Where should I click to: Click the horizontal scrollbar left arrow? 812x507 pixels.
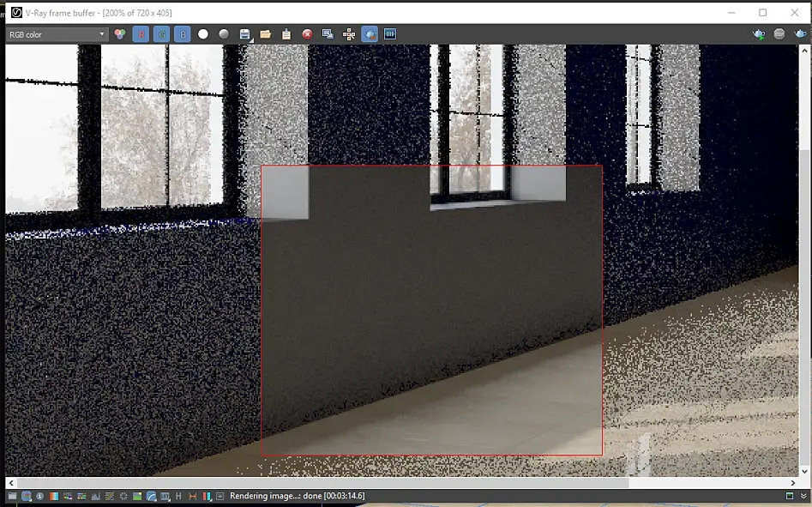pos(11,483)
